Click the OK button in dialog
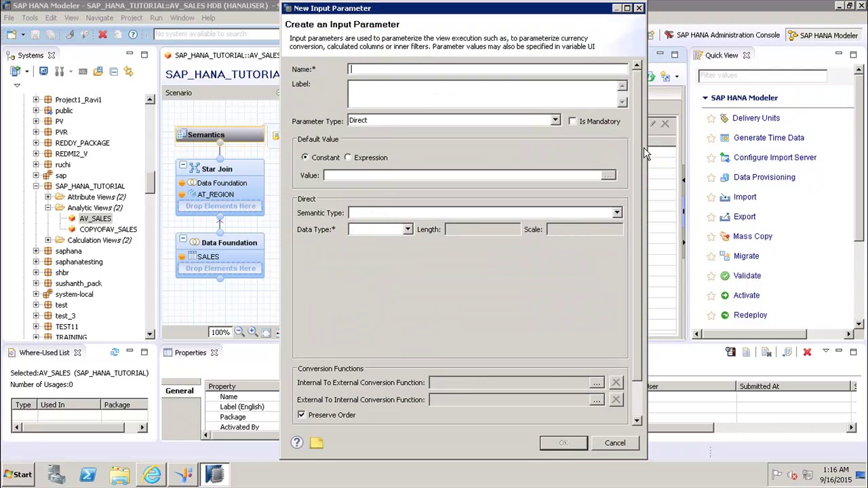 pos(564,443)
